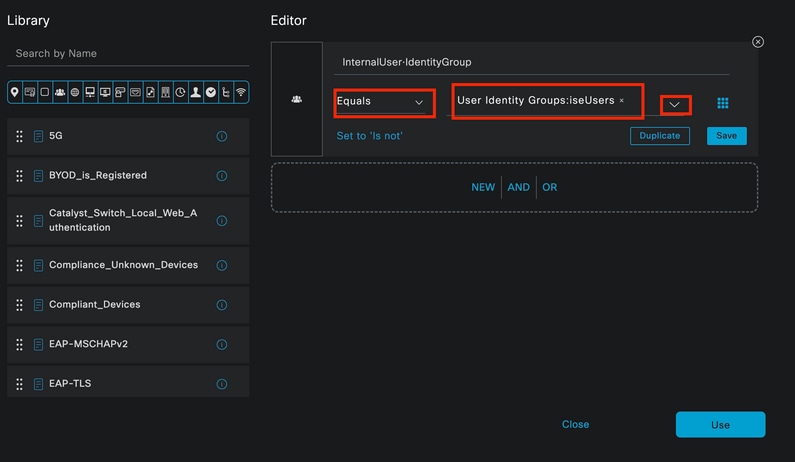Focus the Search by Name field
The width and height of the screenshot is (795, 462).
click(x=128, y=53)
